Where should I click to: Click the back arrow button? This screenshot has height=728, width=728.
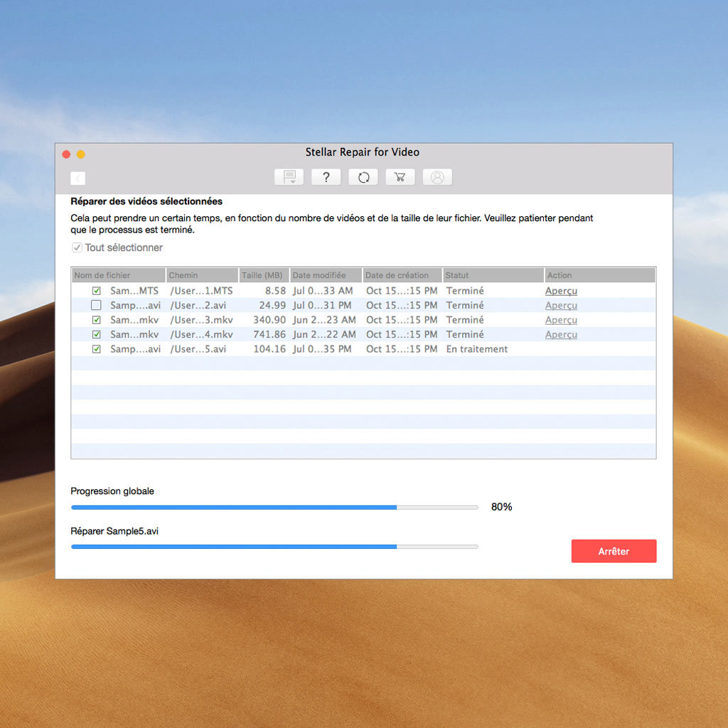78,178
